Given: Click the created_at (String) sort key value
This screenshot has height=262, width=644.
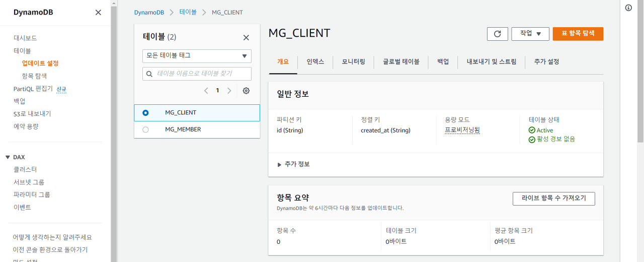Looking at the screenshot, I should (x=385, y=130).
